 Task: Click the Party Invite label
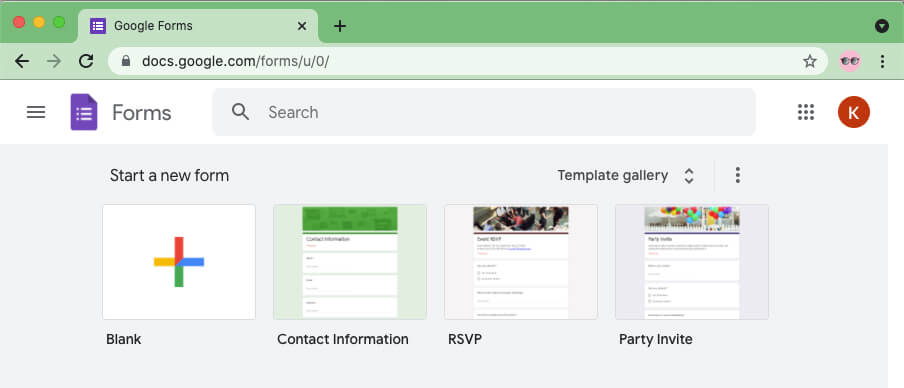tap(656, 340)
